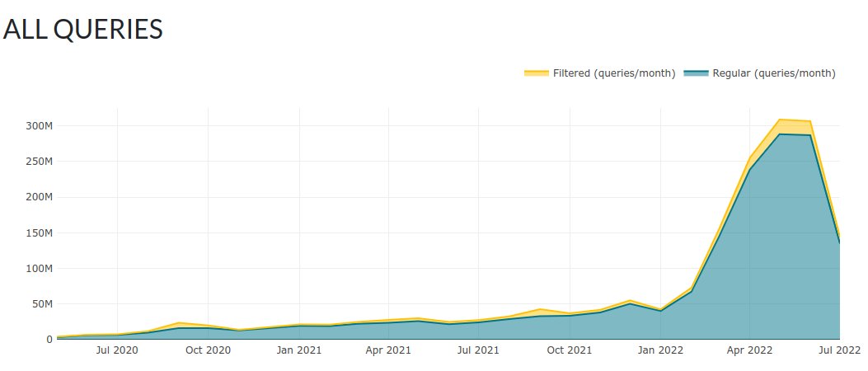Click the Jan 2021 x-axis label
This screenshot has height=371, width=868.
click(299, 350)
